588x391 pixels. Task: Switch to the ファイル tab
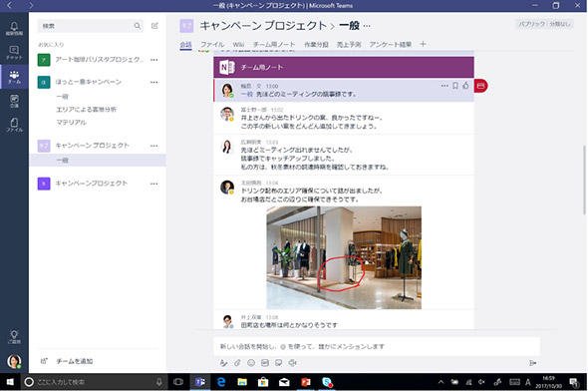tap(212, 45)
